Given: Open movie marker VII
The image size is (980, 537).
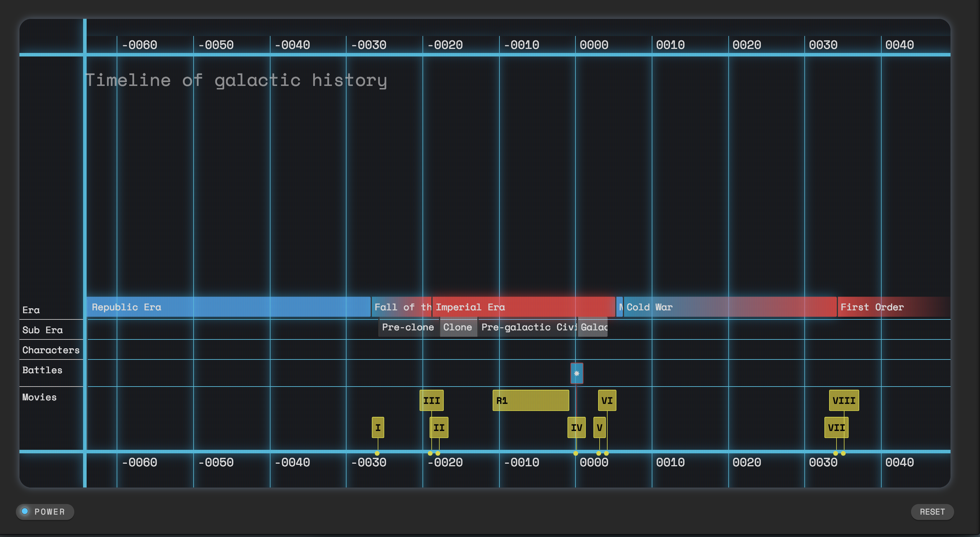Looking at the screenshot, I should pyautogui.click(x=837, y=427).
